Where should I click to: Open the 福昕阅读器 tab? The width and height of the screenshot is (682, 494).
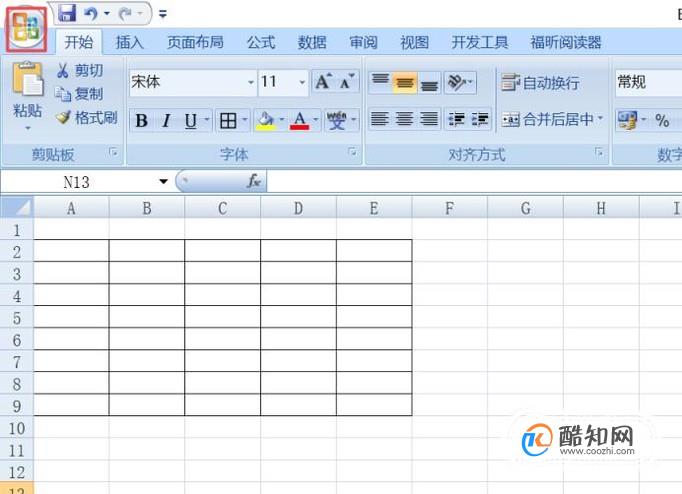565,42
